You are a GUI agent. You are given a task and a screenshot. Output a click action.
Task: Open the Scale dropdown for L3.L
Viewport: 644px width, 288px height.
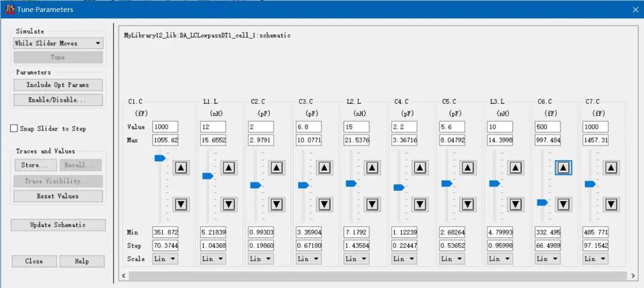[x=499, y=259]
